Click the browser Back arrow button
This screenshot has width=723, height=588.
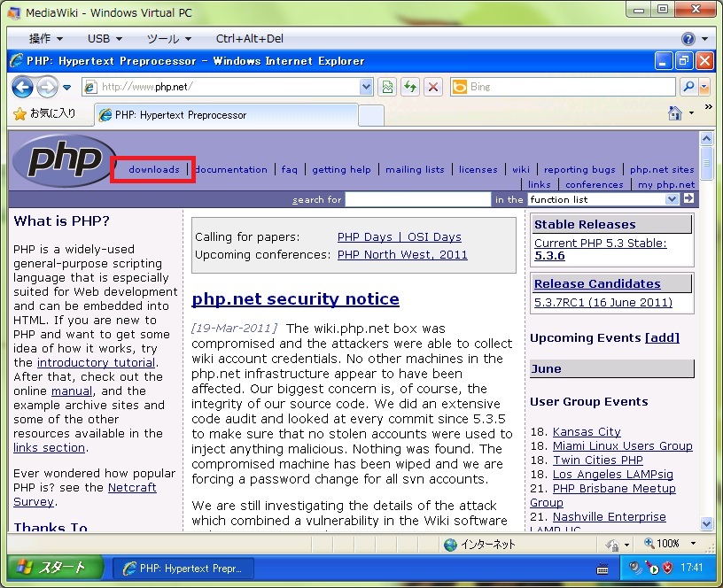tap(22, 87)
